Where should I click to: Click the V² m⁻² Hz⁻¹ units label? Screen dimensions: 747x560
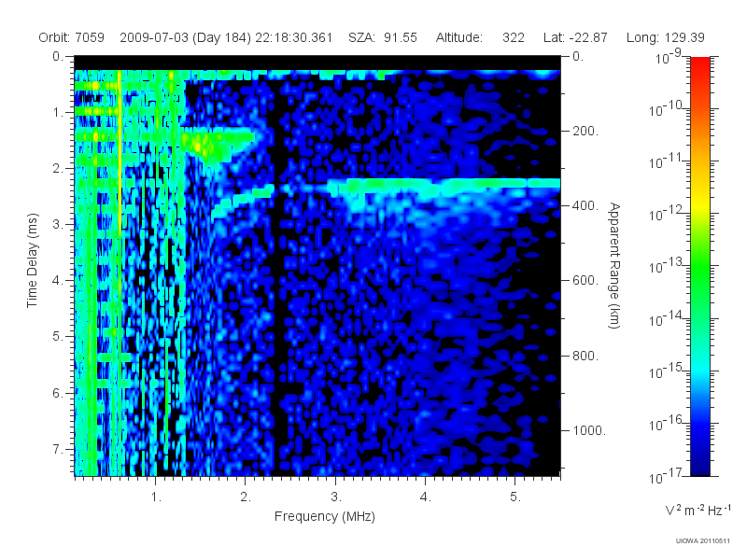(698, 510)
